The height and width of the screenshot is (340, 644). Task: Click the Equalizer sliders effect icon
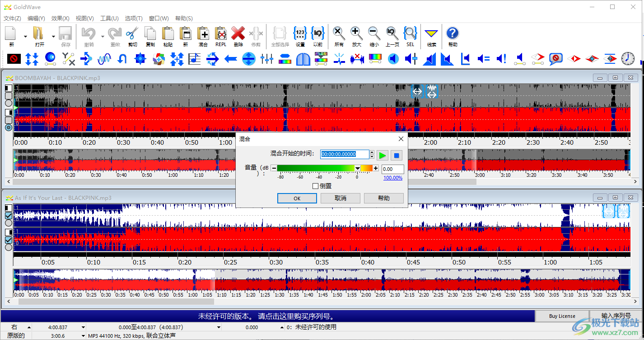267,58
